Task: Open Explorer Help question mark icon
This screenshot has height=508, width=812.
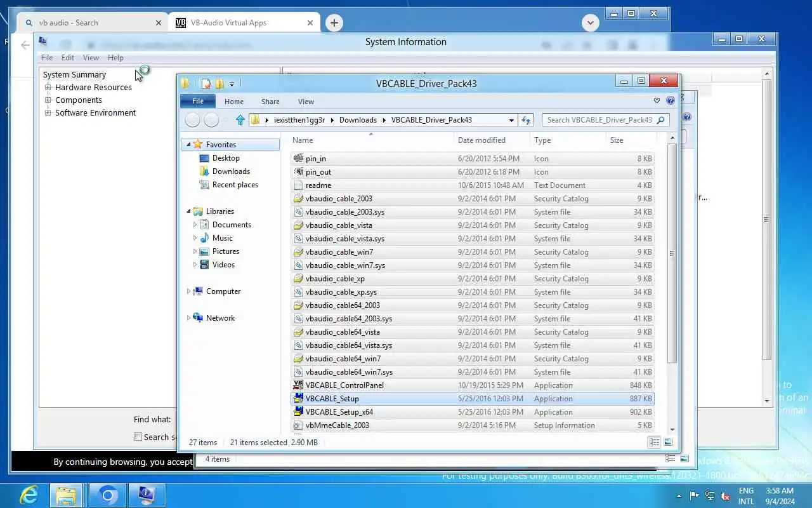Action: tap(671, 101)
